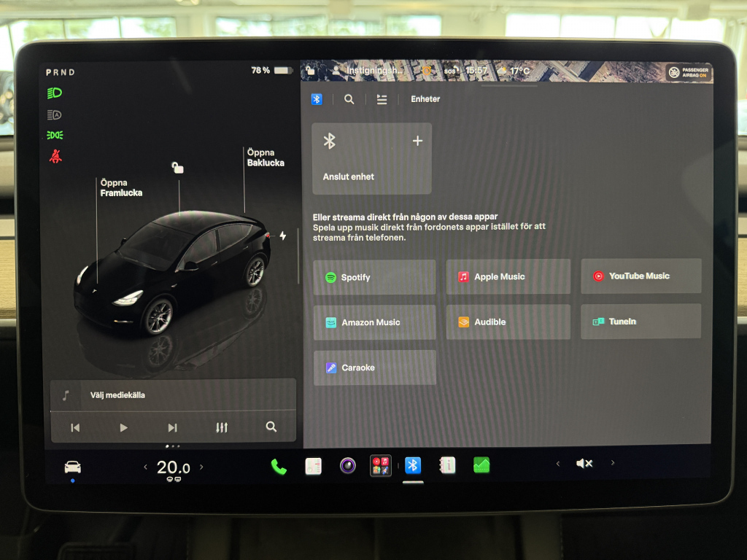Open the green energy chart app
Screen dimensions: 747x560
click(x=481, y=464)
